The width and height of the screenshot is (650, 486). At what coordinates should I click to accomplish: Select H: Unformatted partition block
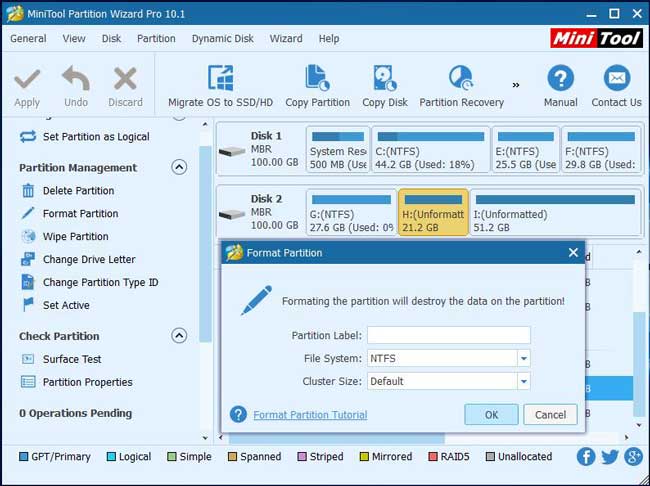(433, 213)
